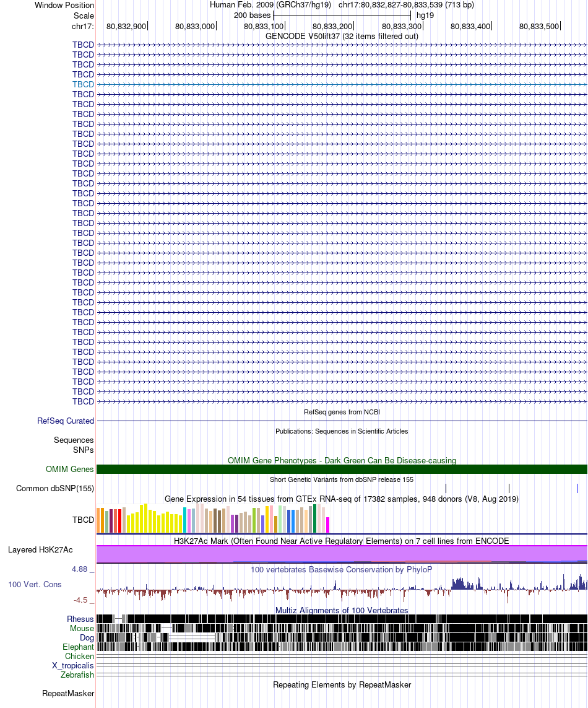Click the 80,833,300 coordinate on ruler

[402, 26]
